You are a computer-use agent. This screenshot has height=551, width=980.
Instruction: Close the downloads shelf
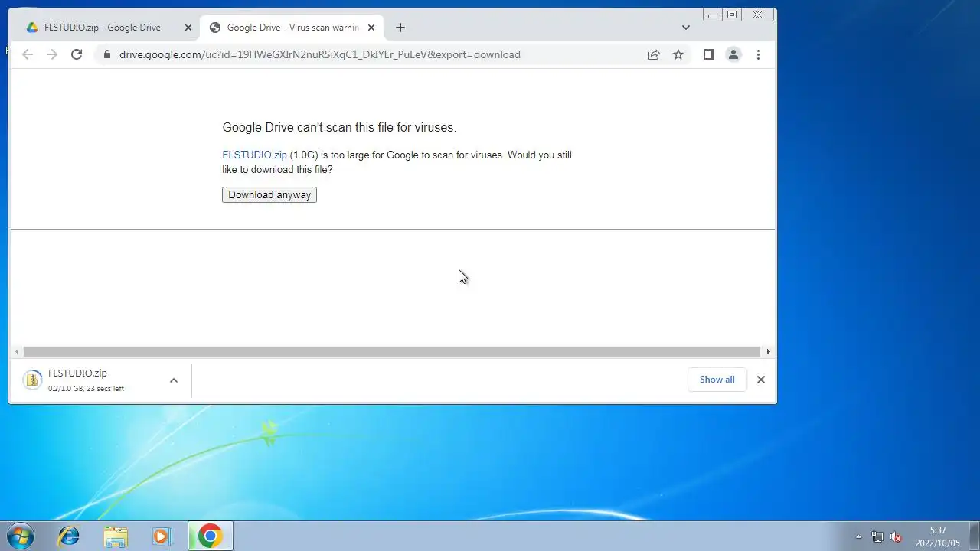click(x=761, y=380)
